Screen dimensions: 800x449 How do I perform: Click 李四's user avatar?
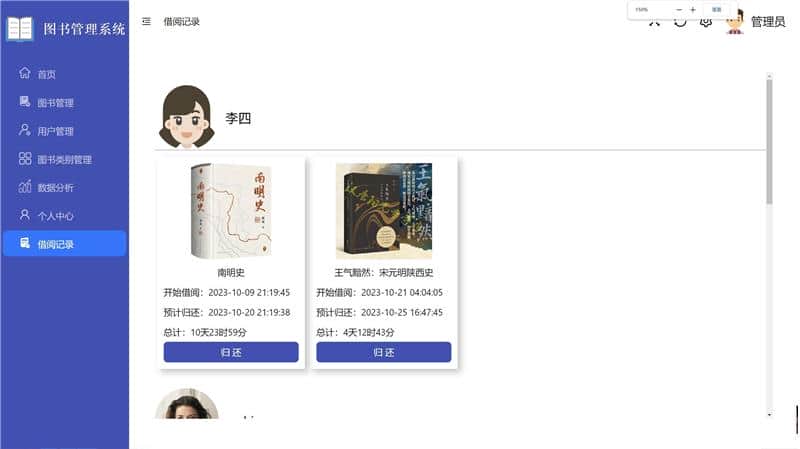pyautogui.click(x=186, y=117)
